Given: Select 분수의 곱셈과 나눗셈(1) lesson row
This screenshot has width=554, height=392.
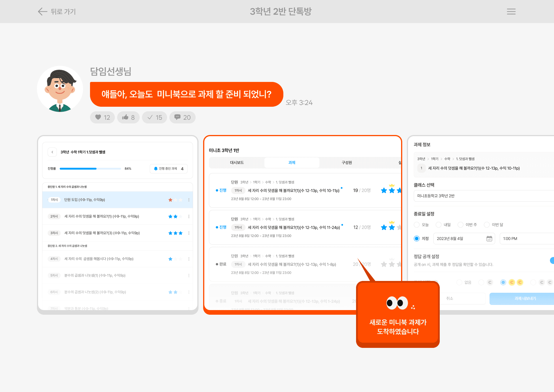Looking at the screenshot, I should coord(118,275).
